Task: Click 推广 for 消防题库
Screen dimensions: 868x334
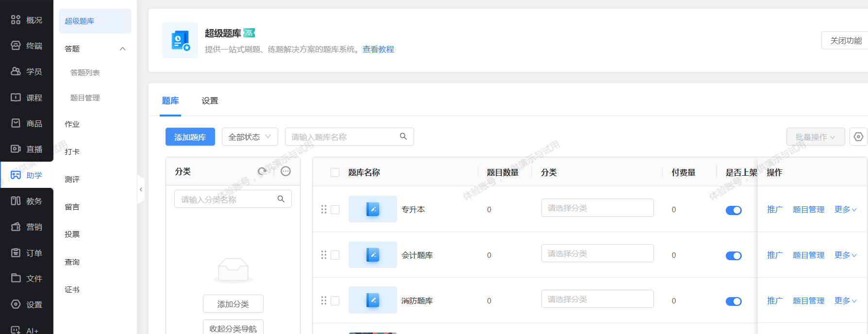Action: click(x=775, y=301)
